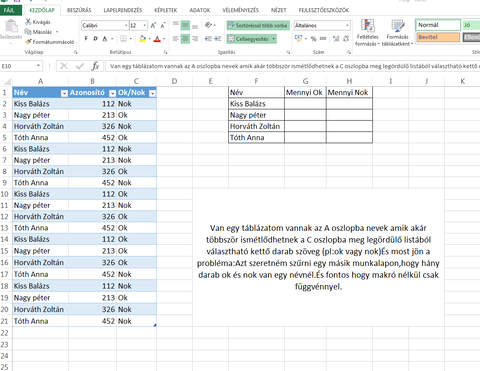Image resolution: width=480 pixels, height=371 pixels.
Task: Apply the red font color A
Action: point(157,39)
